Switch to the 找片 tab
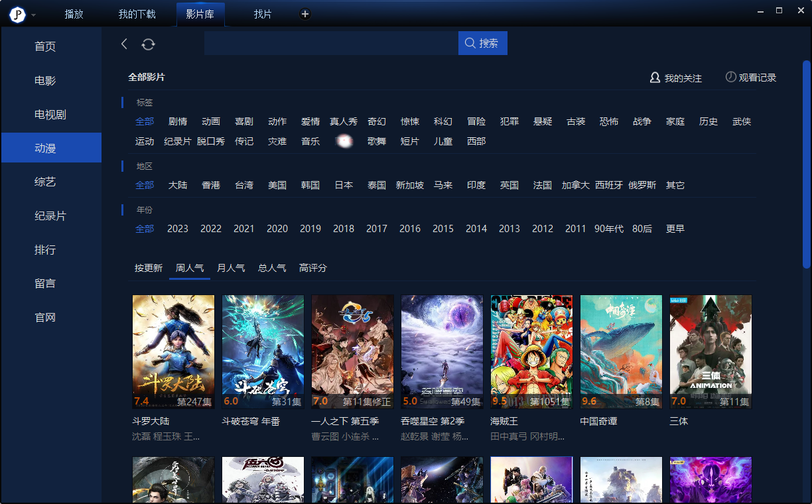 tap(263, 14)
